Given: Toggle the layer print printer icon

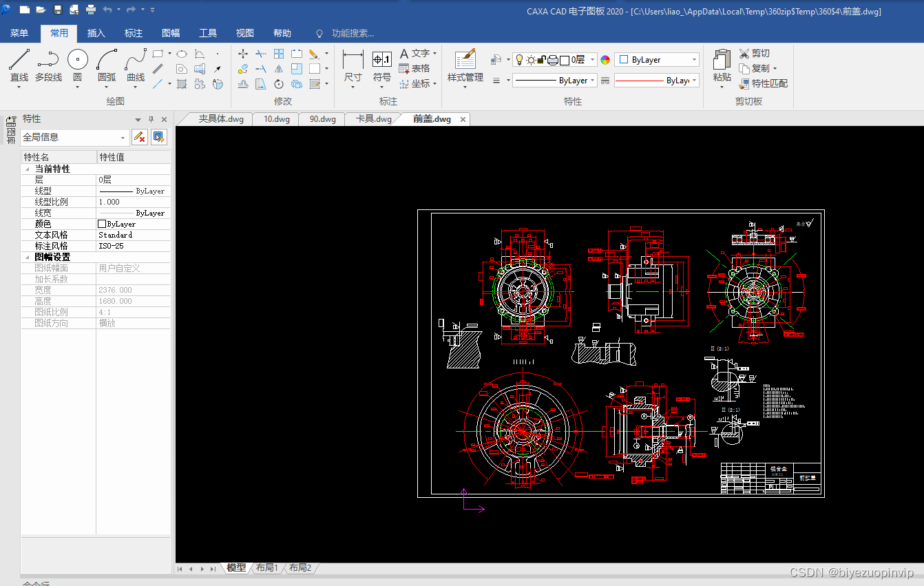Looking at the screenshot, I should pos(553,60).
